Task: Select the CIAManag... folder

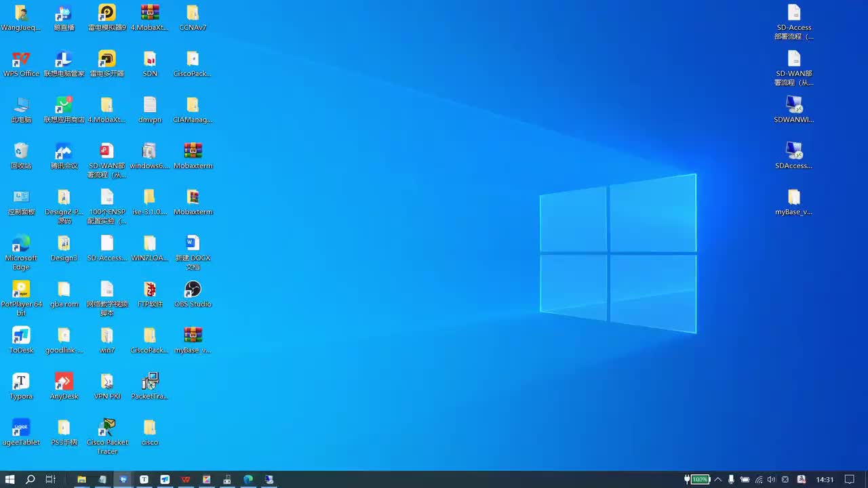Action: pos(193,110)
